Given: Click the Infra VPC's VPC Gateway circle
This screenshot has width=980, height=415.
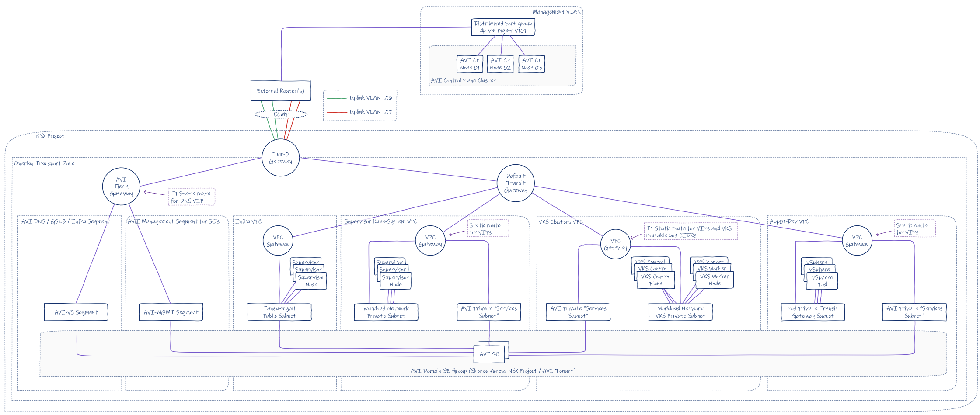Looking at the screenshot, I should pyautogui.click(x=278, y=241).
